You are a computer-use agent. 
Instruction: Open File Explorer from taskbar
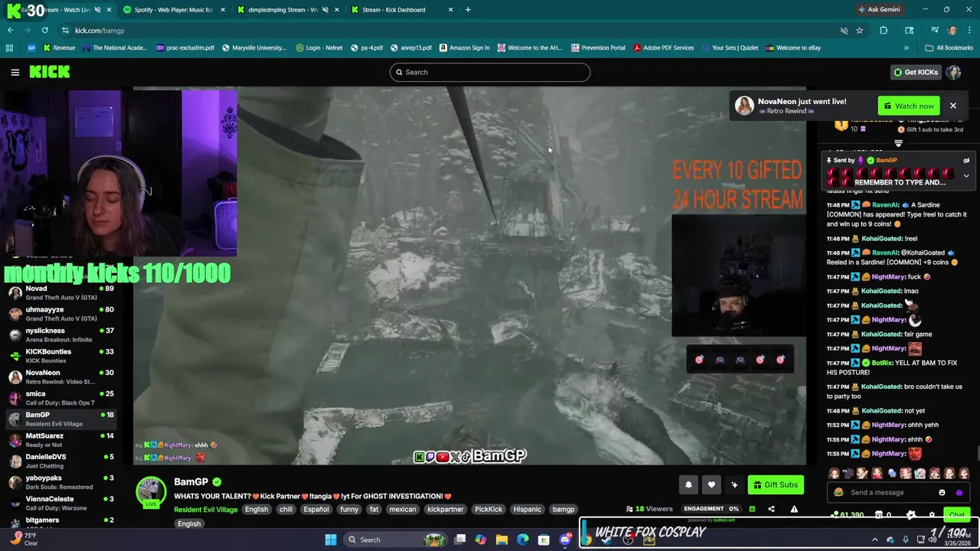click(x=501, y=540)
